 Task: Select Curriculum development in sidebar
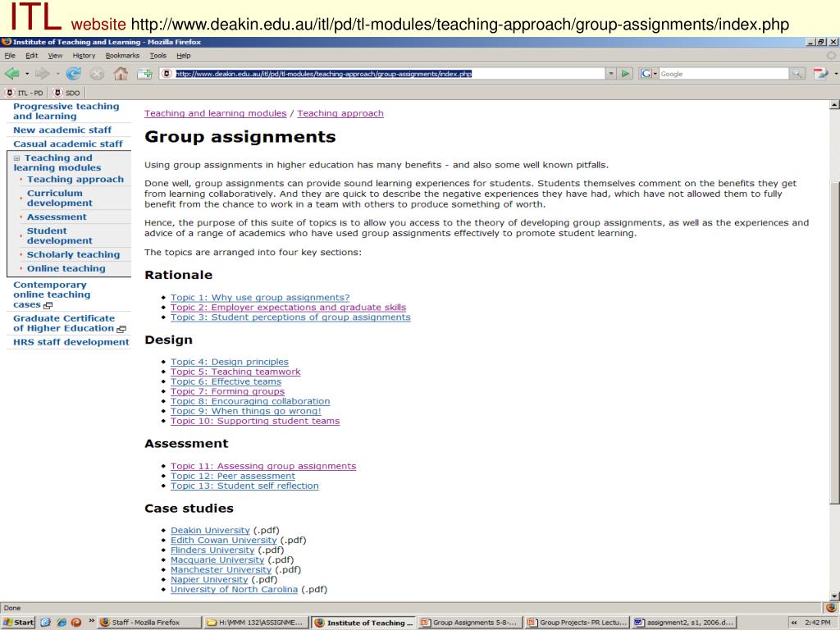(x=59, y=199)
